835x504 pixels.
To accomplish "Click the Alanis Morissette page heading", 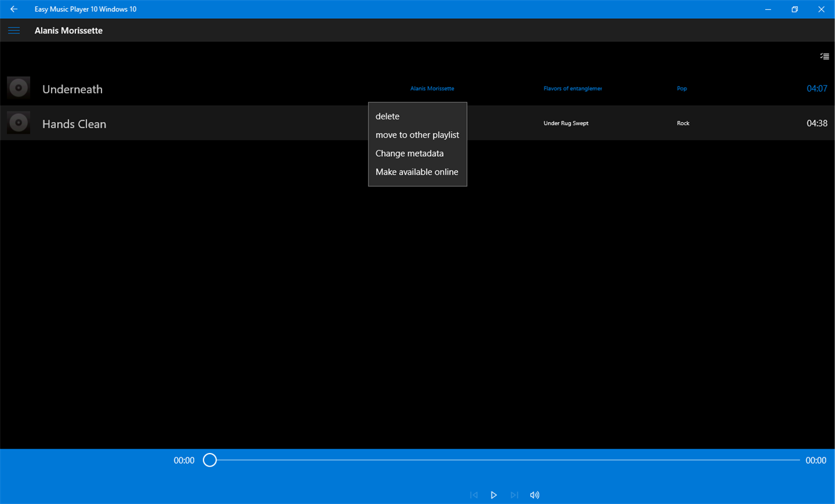I will pyautogui.click(x=68, y=30).
